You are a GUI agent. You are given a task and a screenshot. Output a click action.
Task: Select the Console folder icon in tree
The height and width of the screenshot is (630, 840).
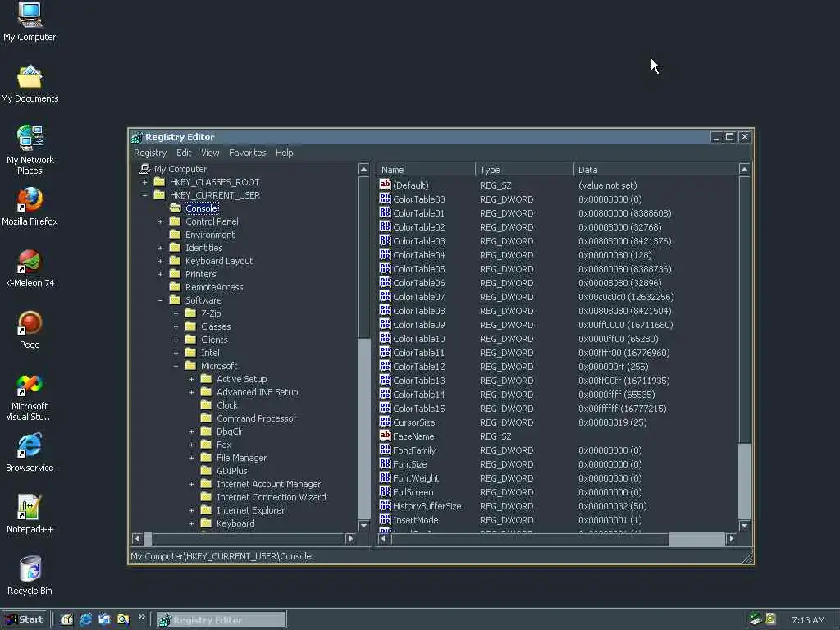tap(176, 208)
